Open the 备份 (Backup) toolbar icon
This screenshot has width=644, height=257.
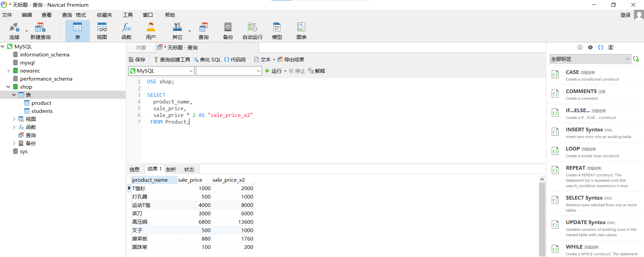click(x=228, y=31)
